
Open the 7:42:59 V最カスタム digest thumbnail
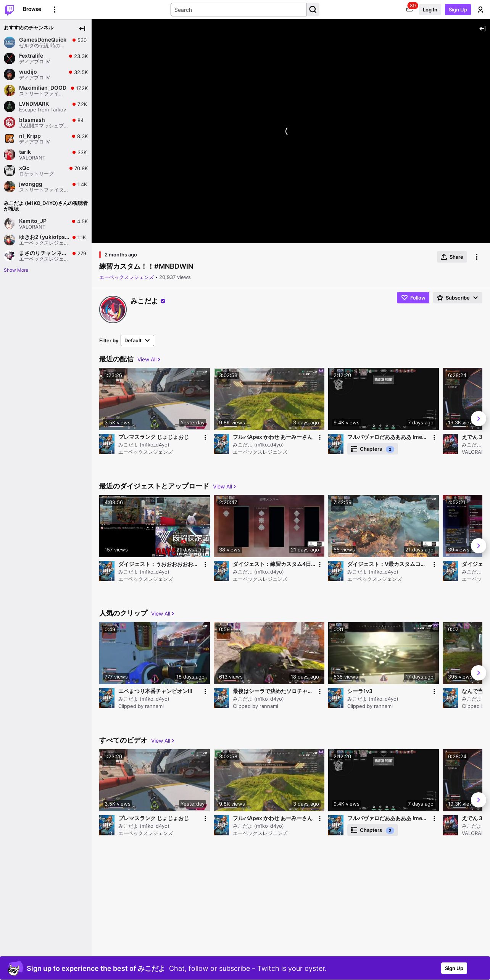pos(384,526)
